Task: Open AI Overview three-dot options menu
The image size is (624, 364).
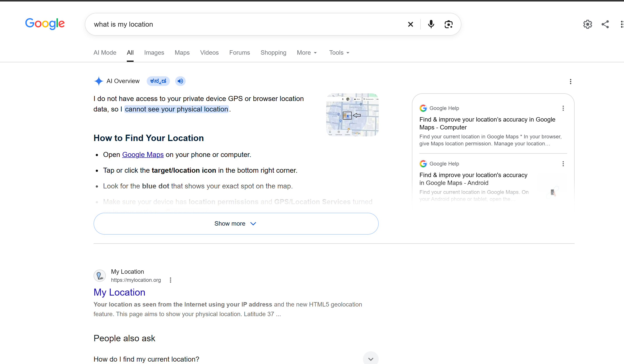Action: (x=570, y=82)
